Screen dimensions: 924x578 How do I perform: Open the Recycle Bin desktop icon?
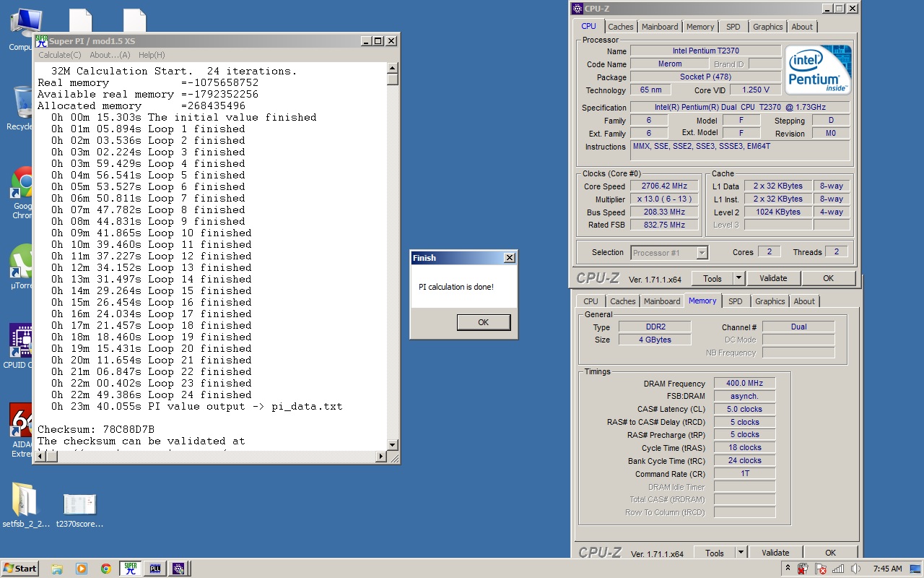[22, 108]
